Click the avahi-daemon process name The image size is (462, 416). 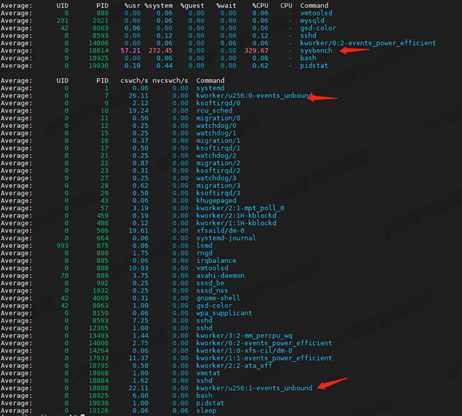220,276
